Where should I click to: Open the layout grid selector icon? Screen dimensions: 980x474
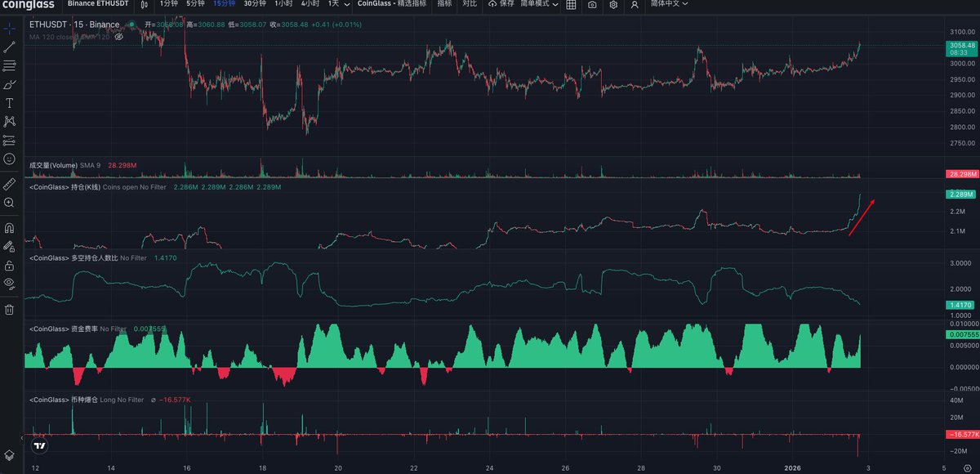point(570,4)
